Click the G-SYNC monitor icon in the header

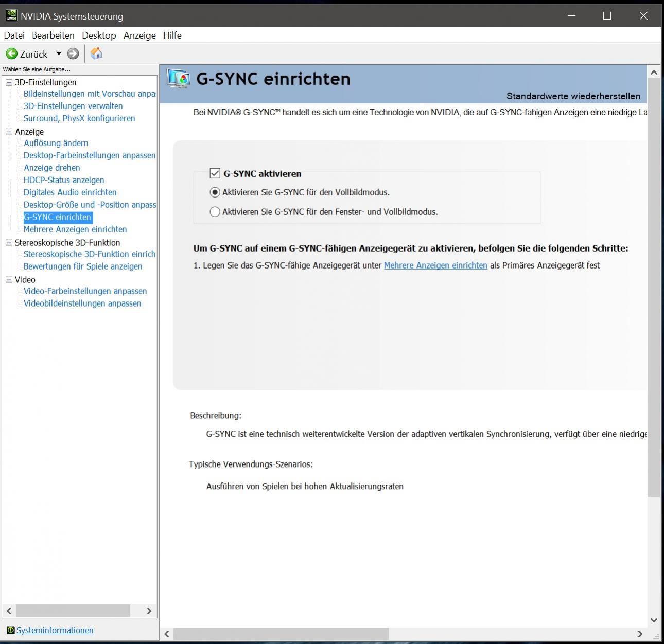click(x=179, y=78)
